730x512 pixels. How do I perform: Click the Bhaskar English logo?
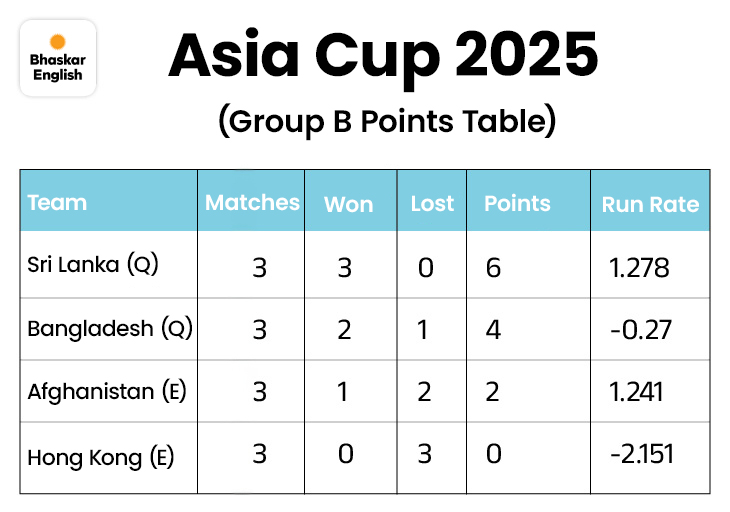[x=57, y=57]
